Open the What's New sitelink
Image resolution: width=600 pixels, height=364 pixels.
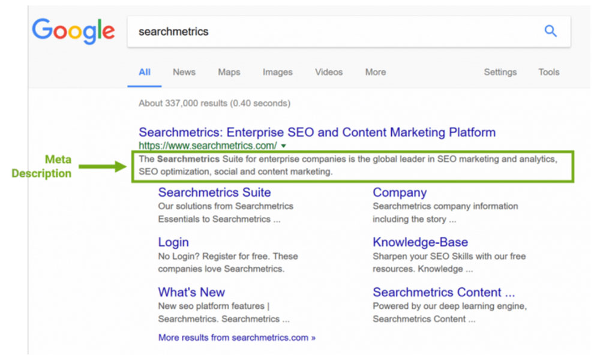pyautogui.click(x=191, y=292)
